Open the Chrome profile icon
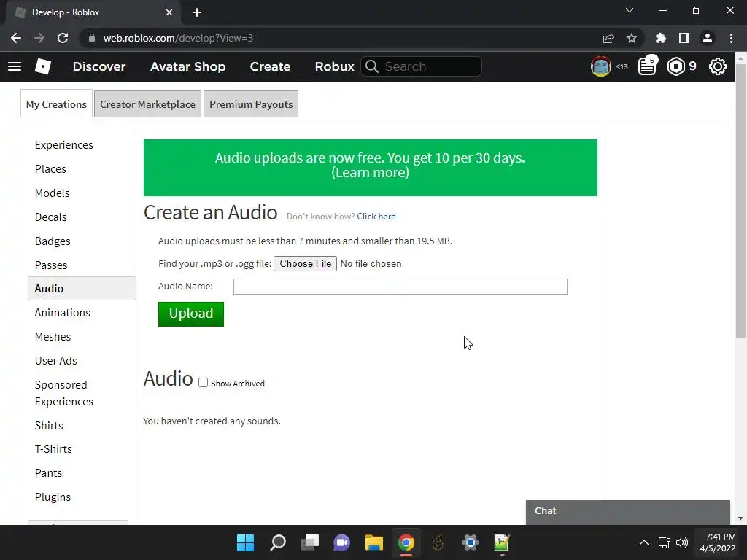Viewport: 747px width, 560px height. point(708,38)
